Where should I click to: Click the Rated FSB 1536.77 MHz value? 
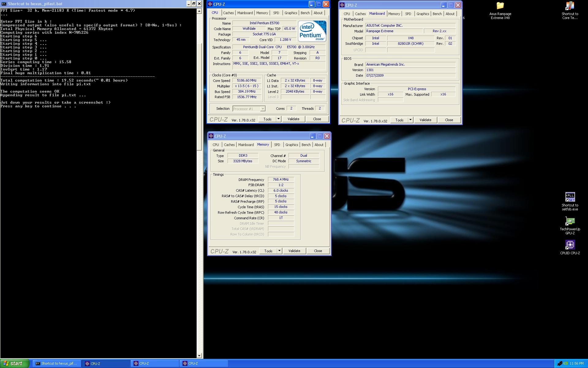[247, 97]
